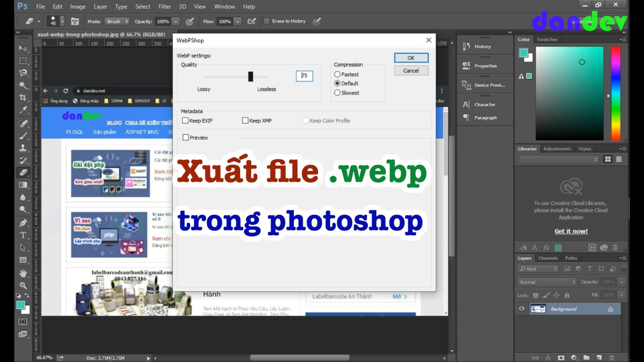Select the Blur tool
The height and width of the screenshot is (362, 644).
tap(23, 197)
